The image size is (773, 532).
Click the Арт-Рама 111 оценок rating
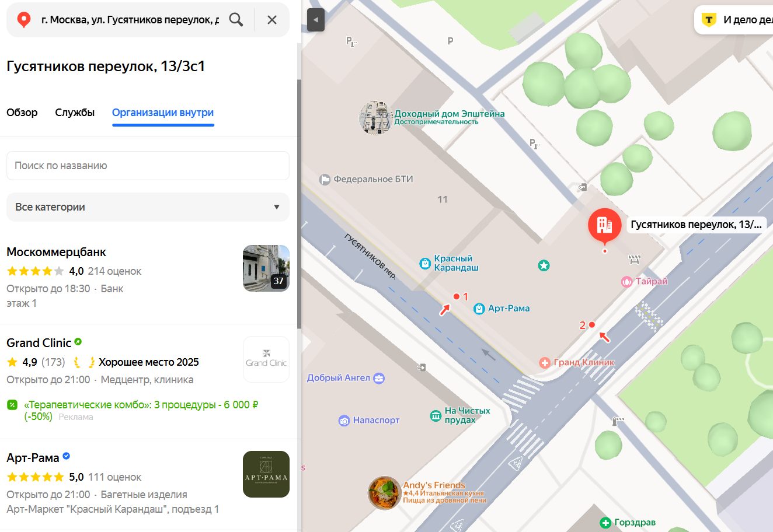[x=114, y=477]
